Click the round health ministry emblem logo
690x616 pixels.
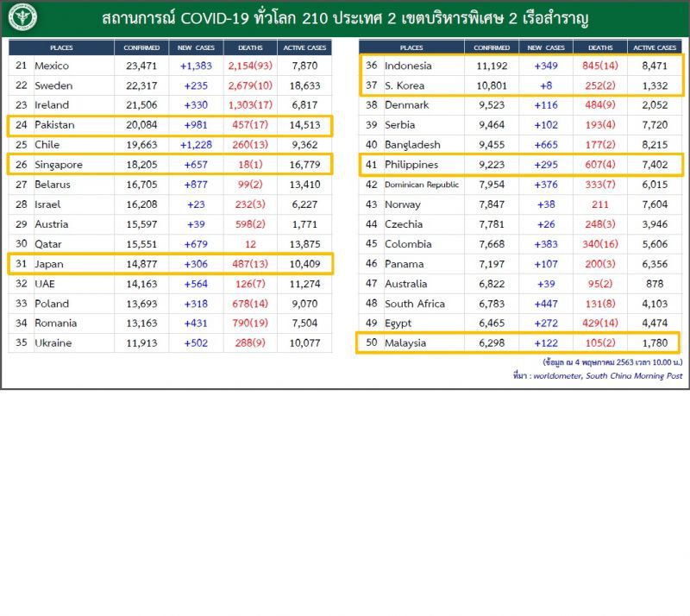pyautogui.click(x=23, y=17)
